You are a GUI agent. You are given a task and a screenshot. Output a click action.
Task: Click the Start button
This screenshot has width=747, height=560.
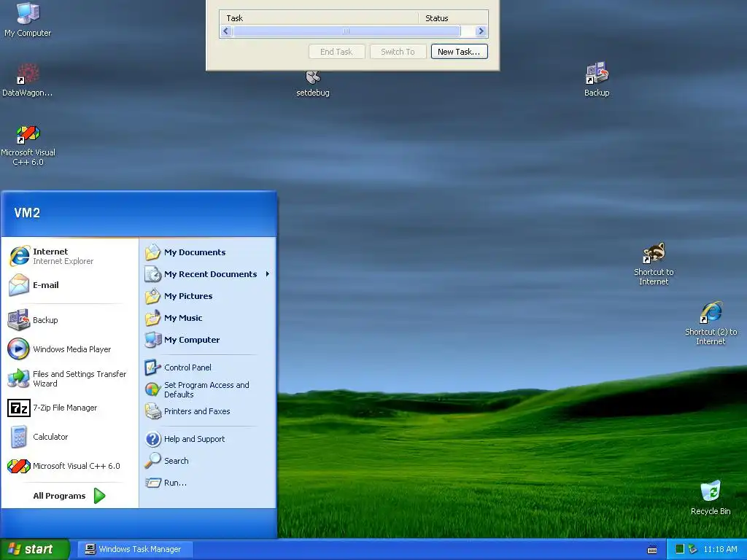pyautogui.click(x=35, y=549)
